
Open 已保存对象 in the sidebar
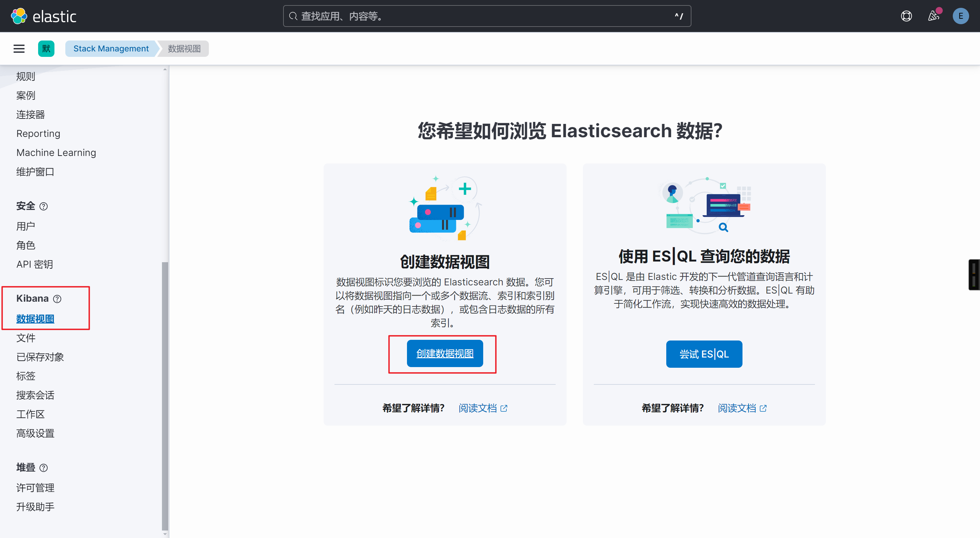click(40, 357)
